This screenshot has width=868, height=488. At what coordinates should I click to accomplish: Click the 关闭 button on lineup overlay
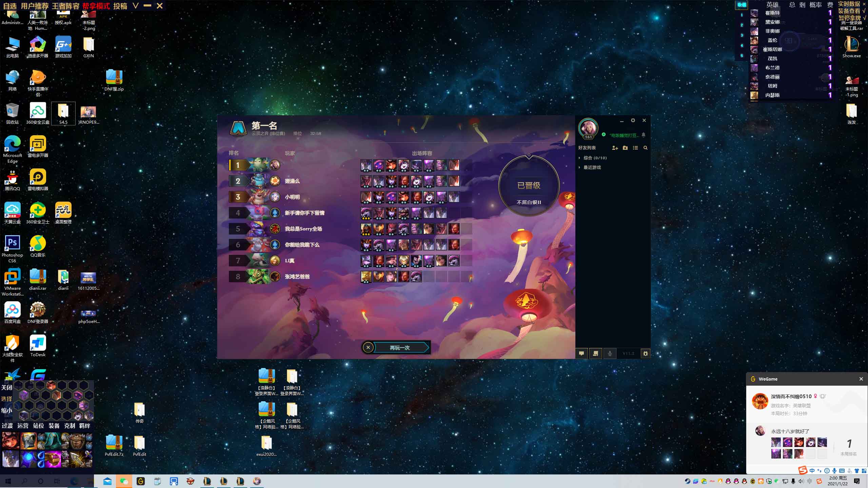[x=7, y=387]
